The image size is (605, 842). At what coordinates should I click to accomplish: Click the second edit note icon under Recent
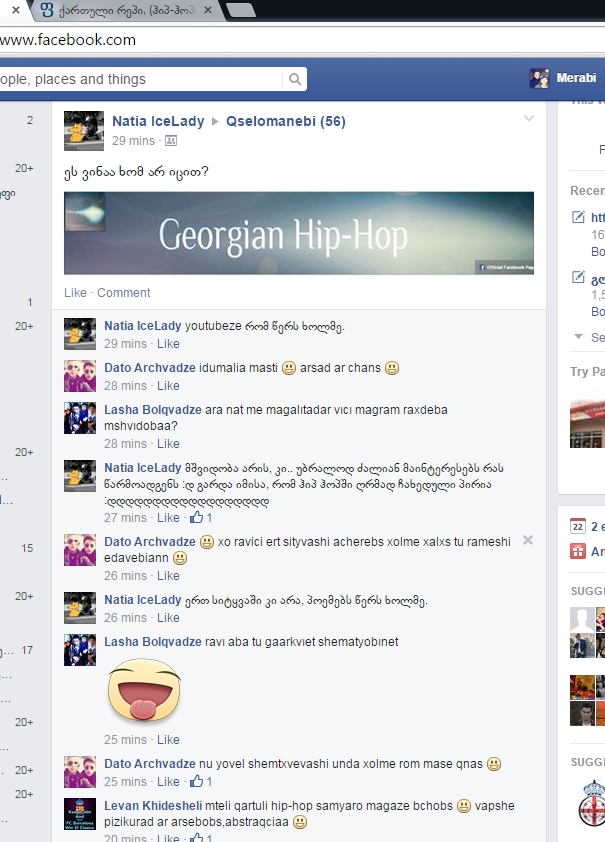point(578,278)
